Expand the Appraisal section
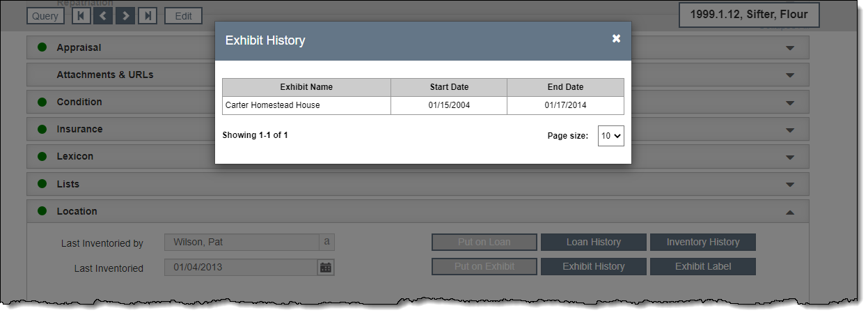 (789, 48)
